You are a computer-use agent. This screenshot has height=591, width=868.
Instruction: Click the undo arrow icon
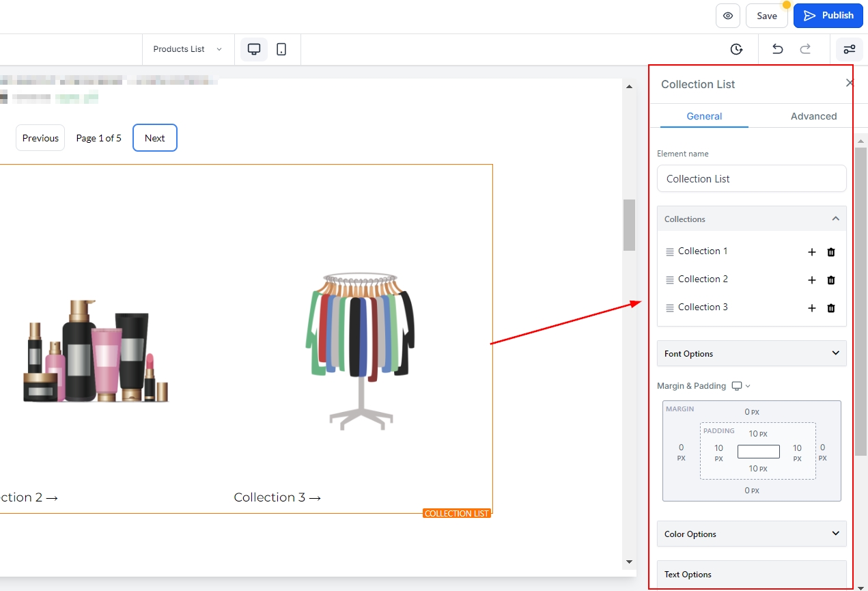(x=777, y=49)
